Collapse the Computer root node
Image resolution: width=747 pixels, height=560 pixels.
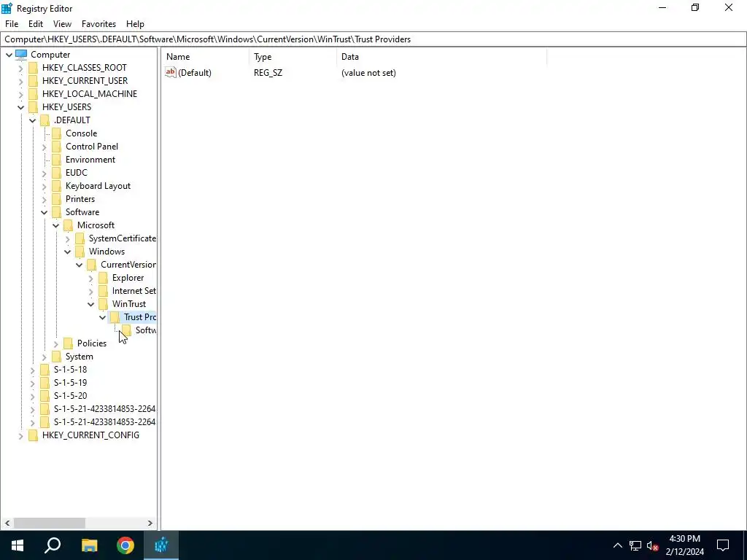[x=9, y=55]
